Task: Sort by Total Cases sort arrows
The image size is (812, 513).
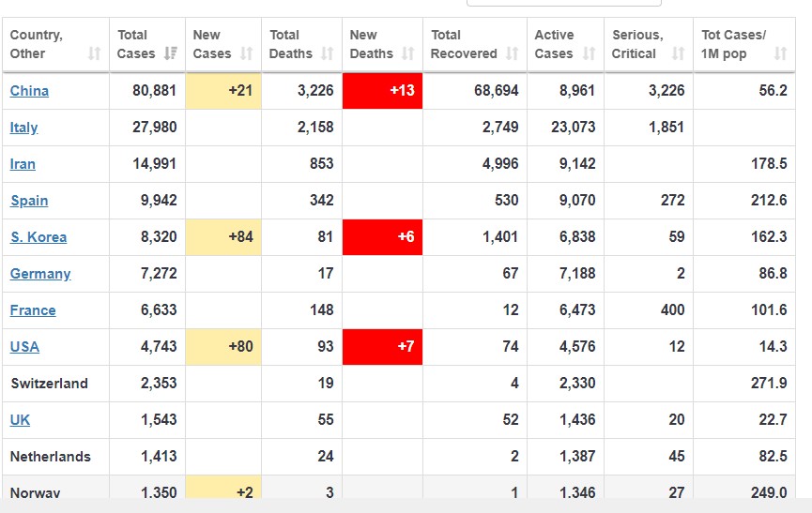Action: coord(170,53)
